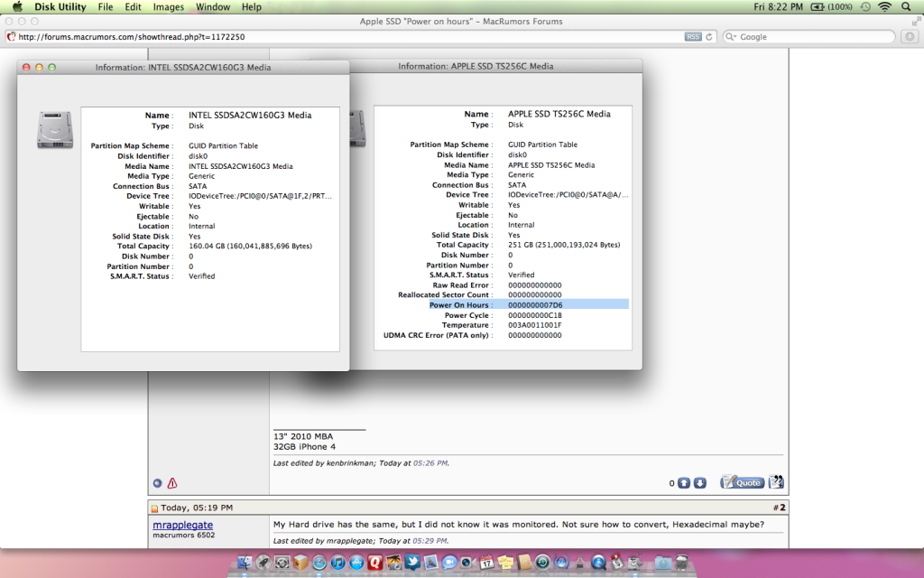The width and height of the screenshot is (924, 578).
Task: Open the Wi-Fi status menu
Action: tap(884, 7)
